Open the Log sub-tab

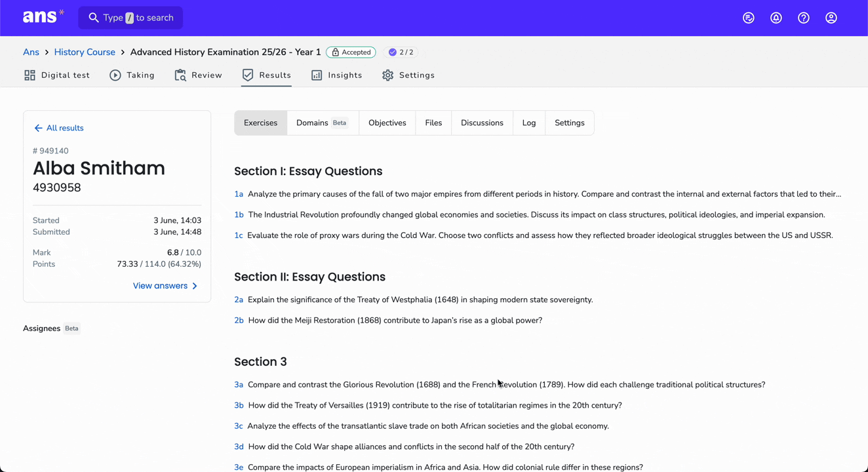click(x=529, y=123)
